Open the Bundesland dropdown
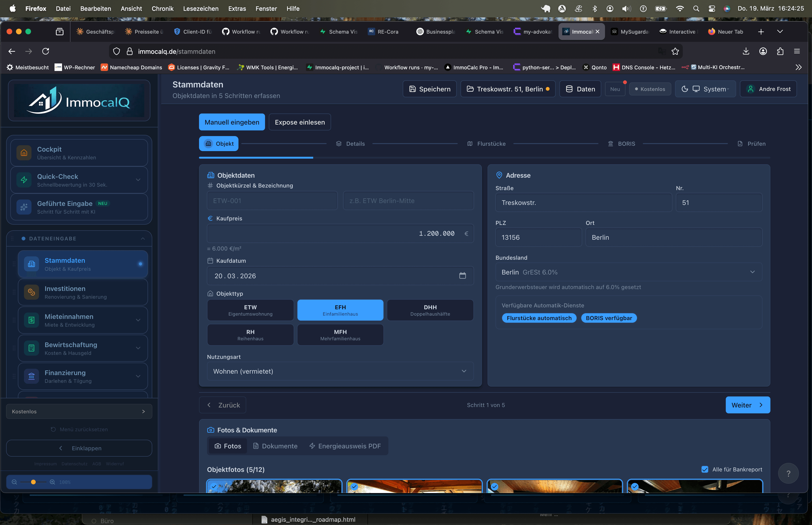This screenshot has width=812, height=525. (629, 272)
